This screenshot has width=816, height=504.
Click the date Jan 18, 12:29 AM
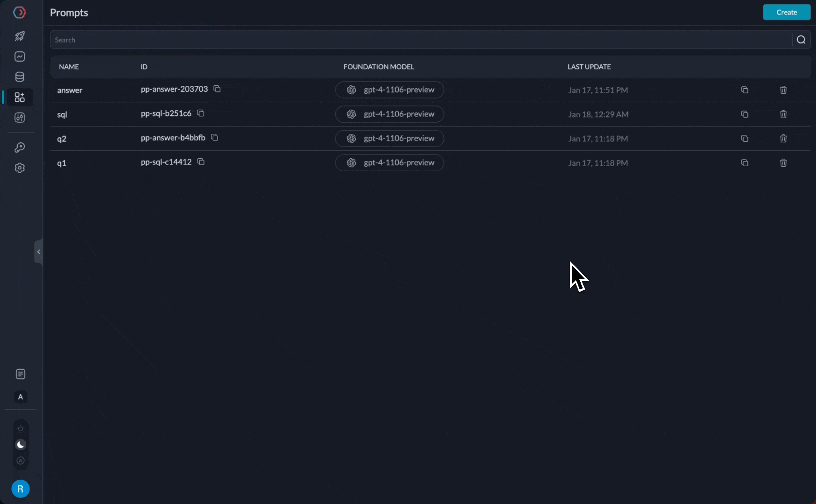point(598,114)
